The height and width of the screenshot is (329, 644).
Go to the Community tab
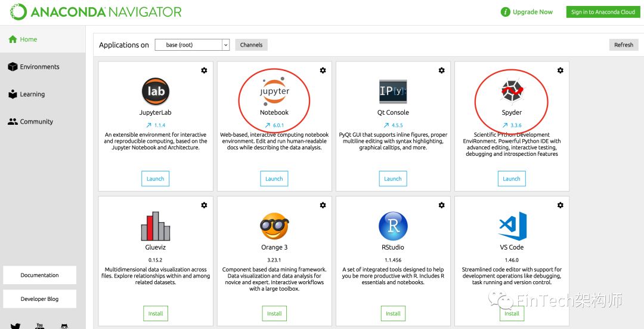pos(36,122)
